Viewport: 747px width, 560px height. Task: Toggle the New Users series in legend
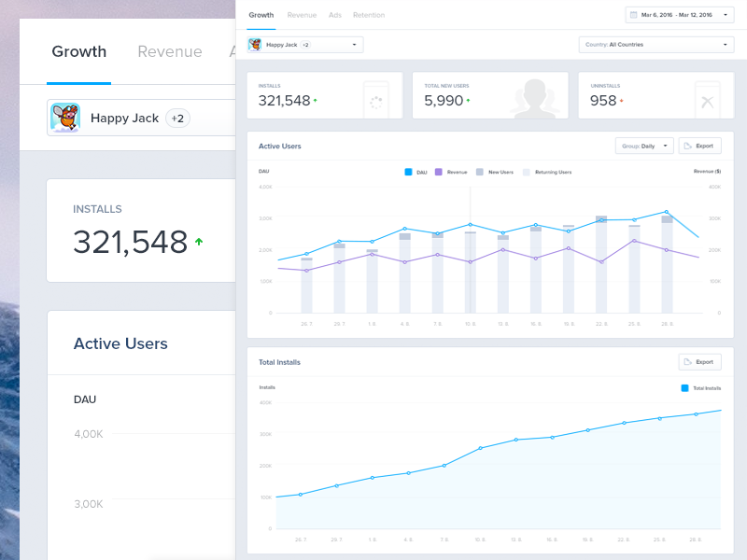coord(480,172)
